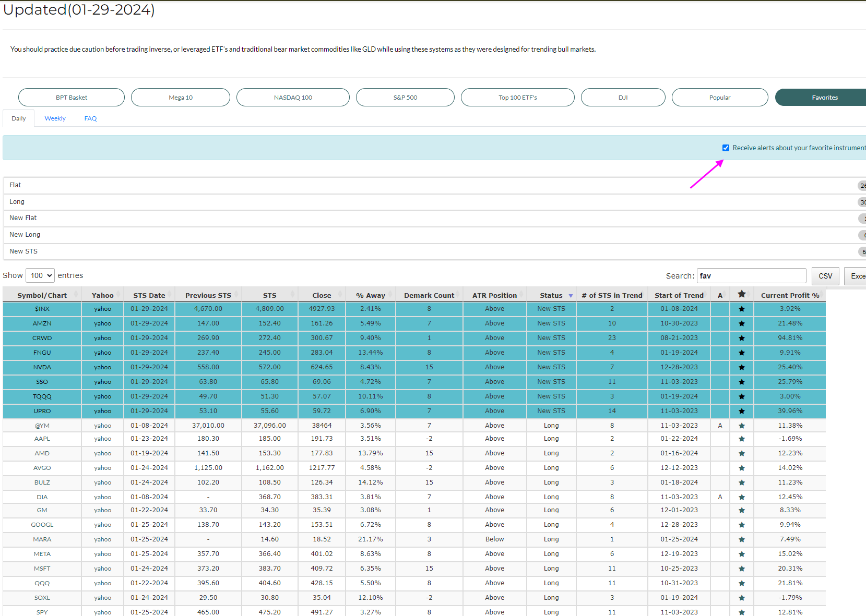Expand the Flat group row
This screenshot has height=616, width=866.
point(15,185)
